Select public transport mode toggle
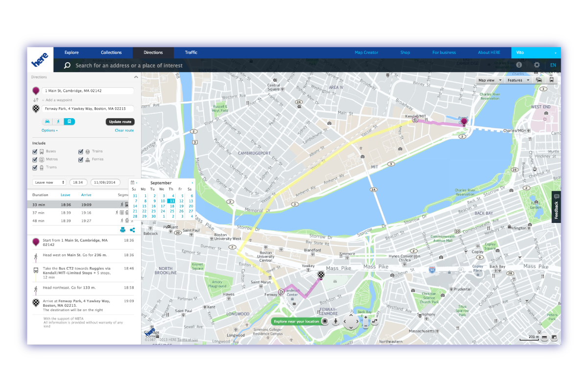Image resolution: width=588 pixels, height=392 pixels. (70, 122)
